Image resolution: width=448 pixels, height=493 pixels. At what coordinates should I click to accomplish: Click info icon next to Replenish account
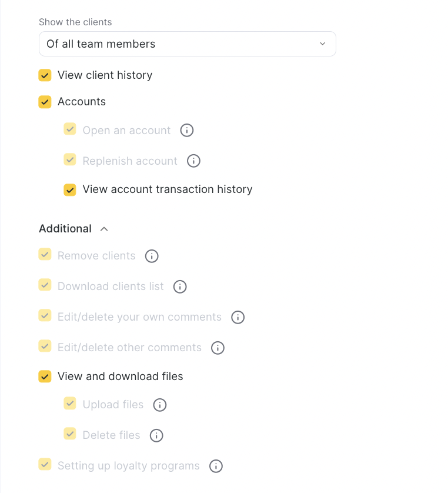click(193, 161)
